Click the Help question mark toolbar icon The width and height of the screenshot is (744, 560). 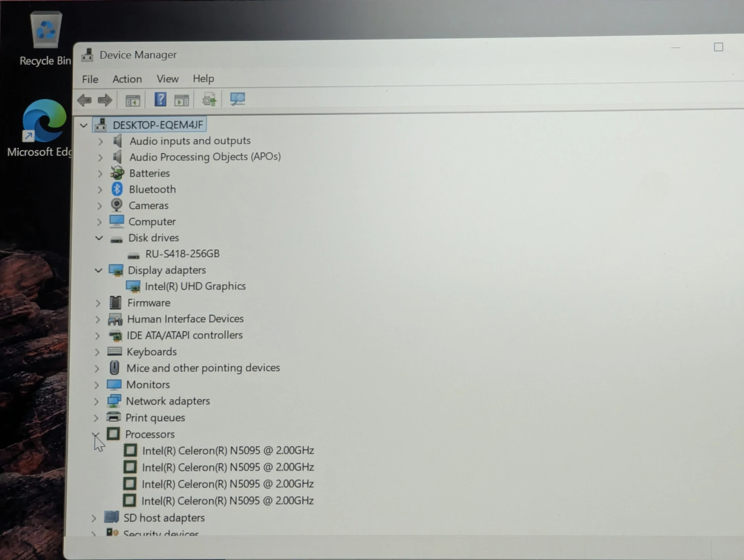160,99
